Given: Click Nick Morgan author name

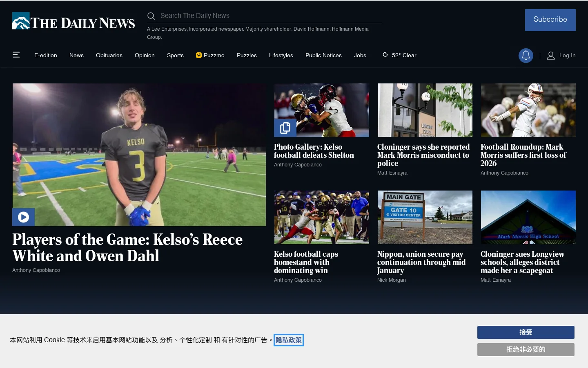Looking at the screenshot, I should point(392,280).
